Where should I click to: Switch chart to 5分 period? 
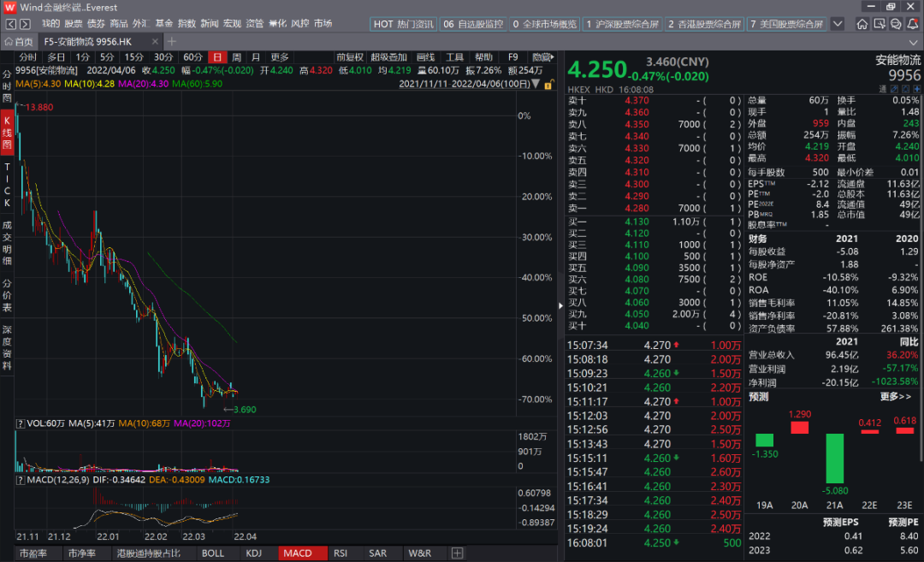click(x=107, y=57)
